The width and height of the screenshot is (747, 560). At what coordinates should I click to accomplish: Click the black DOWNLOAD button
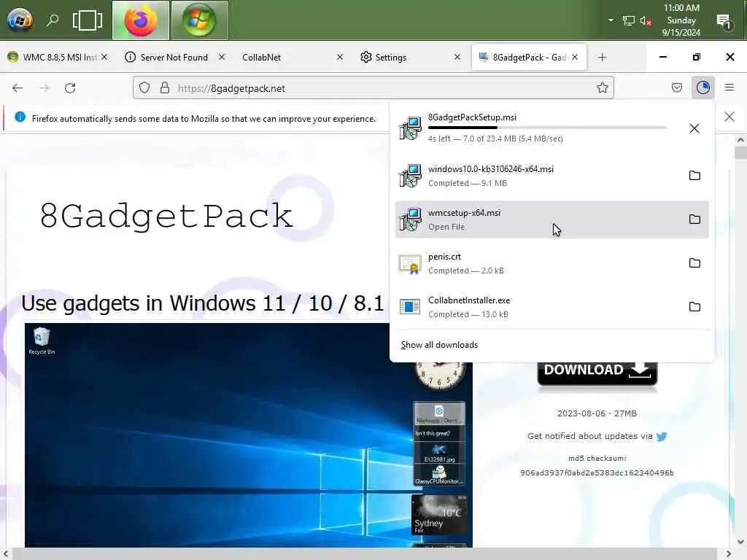597,374
